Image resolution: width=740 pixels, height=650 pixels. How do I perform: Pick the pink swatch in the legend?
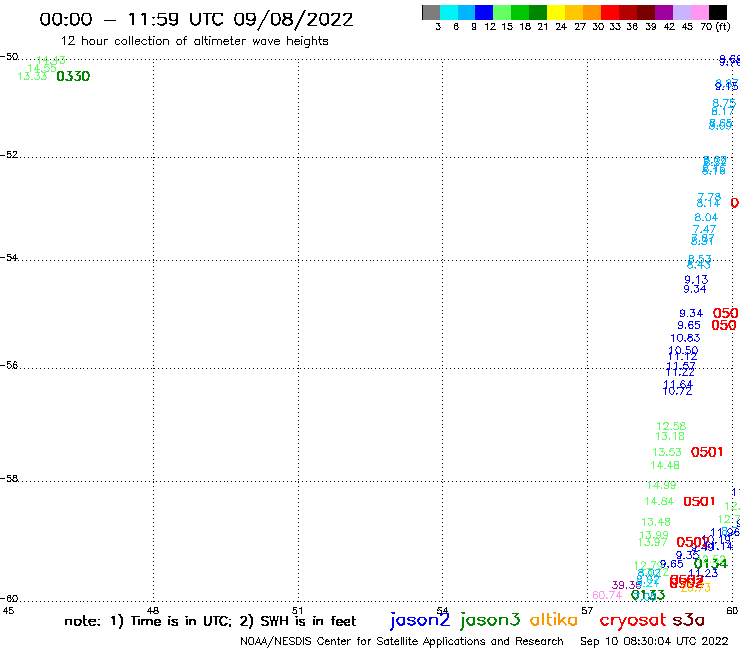[x=699, y=12]
